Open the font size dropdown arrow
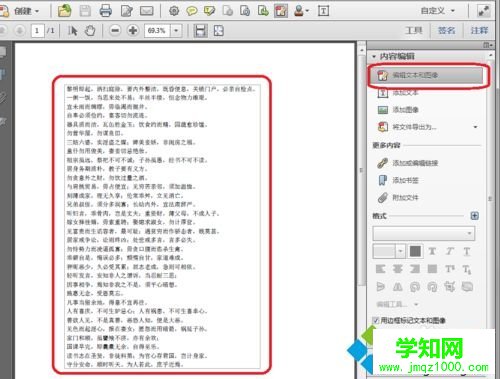The width and height of the screenshot is (500, 379). 400,251
